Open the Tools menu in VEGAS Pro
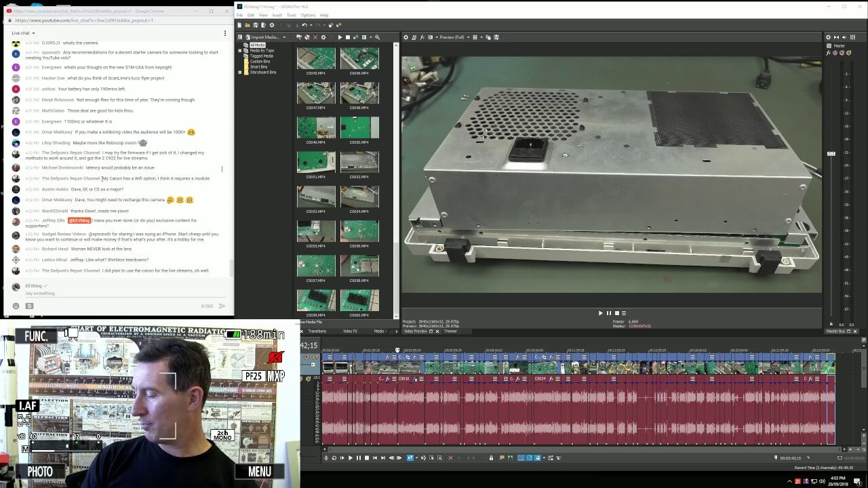 [x=292, y=15]
